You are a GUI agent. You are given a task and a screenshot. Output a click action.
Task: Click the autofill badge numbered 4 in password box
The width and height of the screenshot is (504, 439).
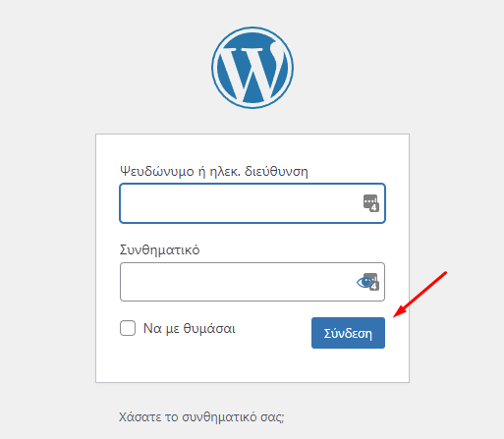point(374,286)
